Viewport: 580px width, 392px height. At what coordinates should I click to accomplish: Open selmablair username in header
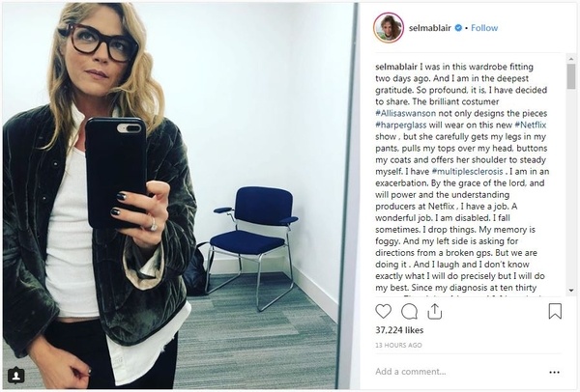coord(429,28)
